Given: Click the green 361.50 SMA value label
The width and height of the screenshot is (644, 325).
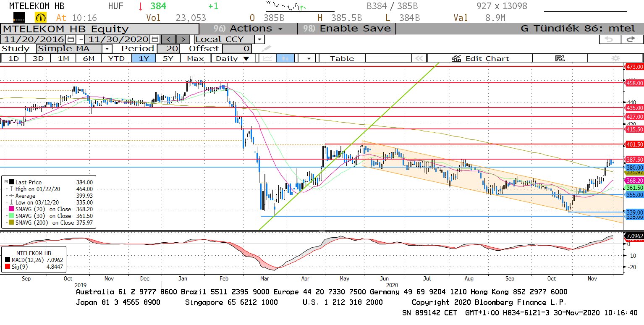Looking at the screenshot, I should 634,188.
